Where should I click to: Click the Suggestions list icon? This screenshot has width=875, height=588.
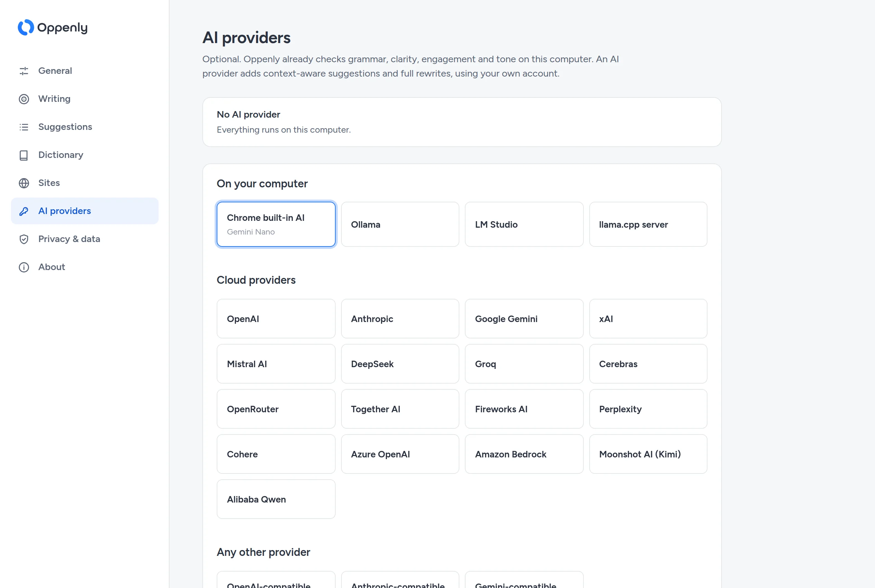(x=24, y=127)
